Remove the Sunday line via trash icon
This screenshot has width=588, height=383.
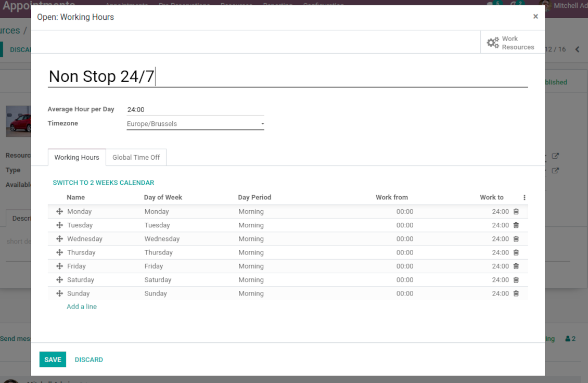(516, 293)
